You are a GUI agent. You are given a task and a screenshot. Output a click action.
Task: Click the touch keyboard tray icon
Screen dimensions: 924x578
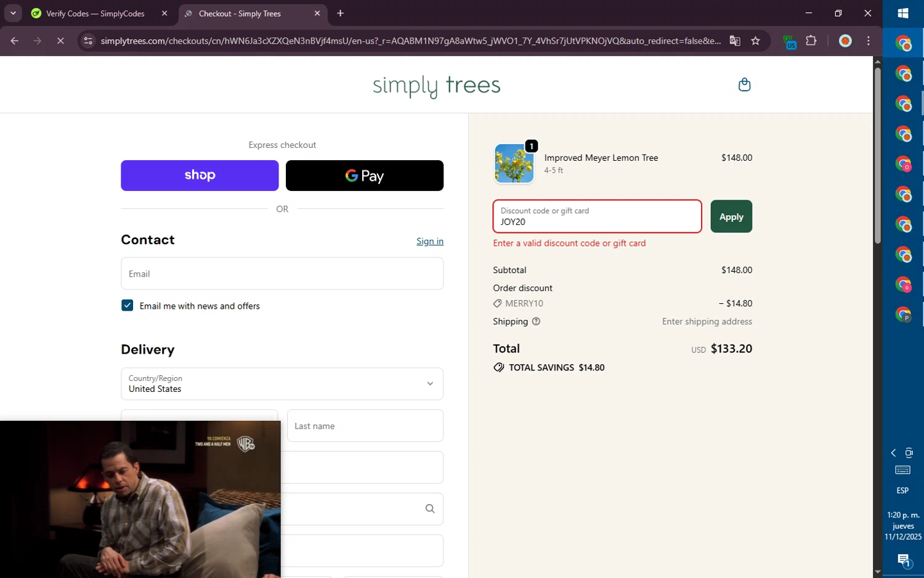click(x=902, y=470)
